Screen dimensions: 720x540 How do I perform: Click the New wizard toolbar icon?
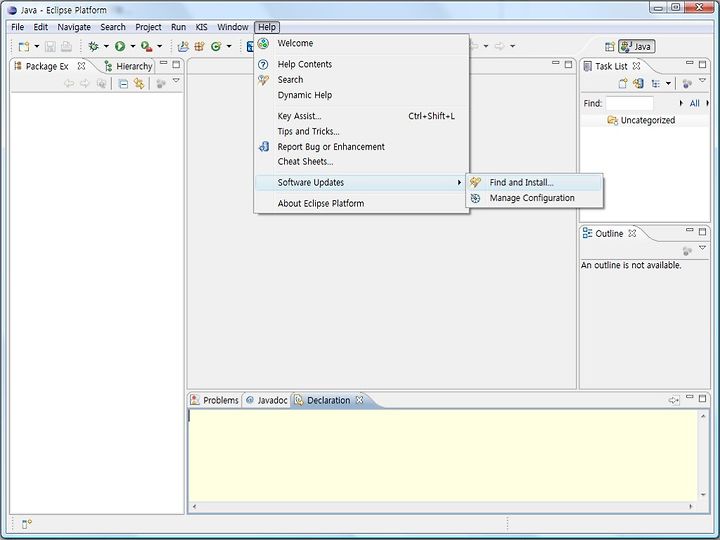pyautogui.click(x=24, y=46)
